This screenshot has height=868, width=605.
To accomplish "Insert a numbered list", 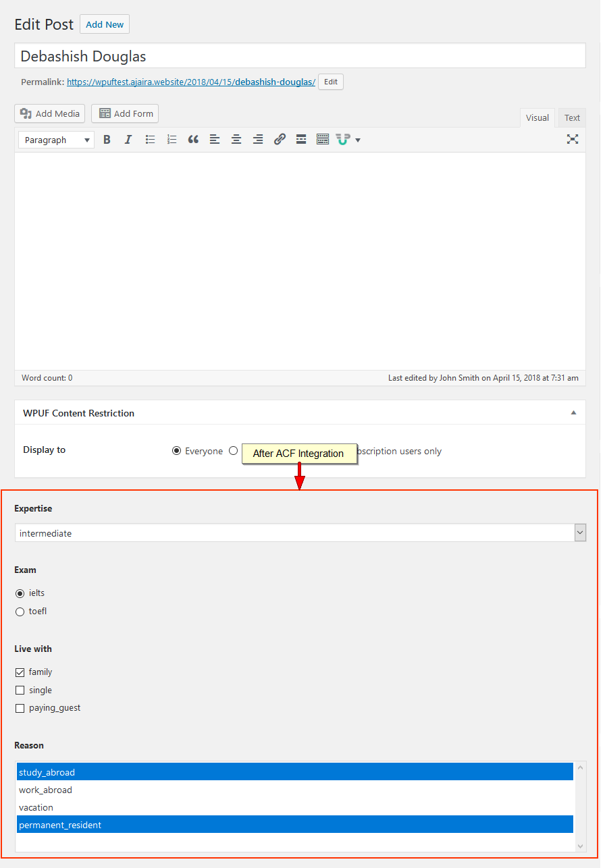I will [172, 140].
